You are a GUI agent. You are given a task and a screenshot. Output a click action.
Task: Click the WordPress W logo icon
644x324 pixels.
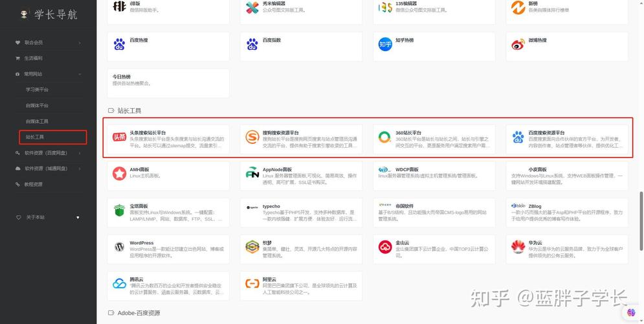[119, 247]
